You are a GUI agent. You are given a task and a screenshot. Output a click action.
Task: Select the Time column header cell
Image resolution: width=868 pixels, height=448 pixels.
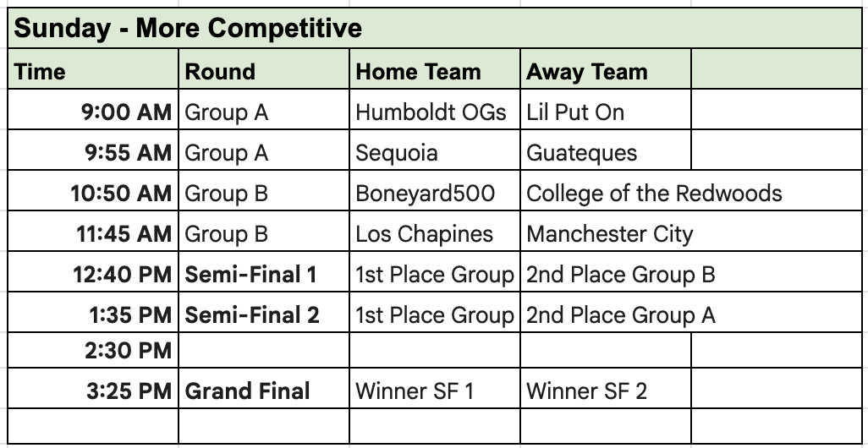point(91,72)
